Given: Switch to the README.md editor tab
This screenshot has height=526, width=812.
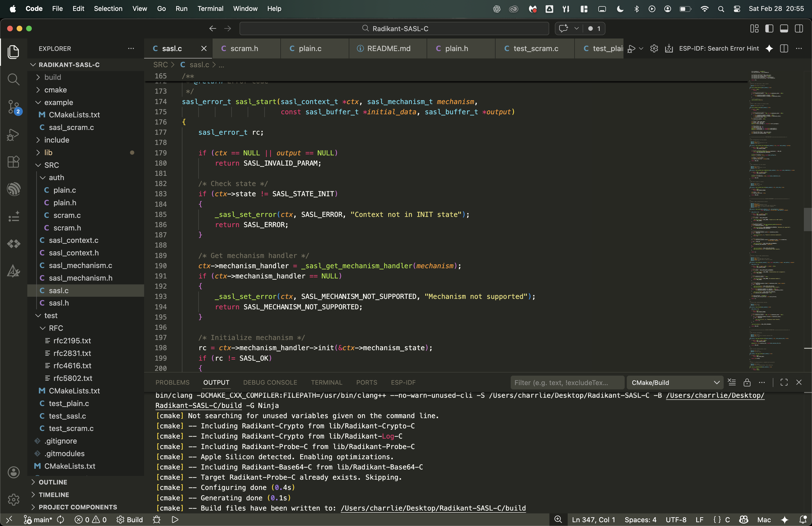Looking at the screenshot, I should pos(388,48).
